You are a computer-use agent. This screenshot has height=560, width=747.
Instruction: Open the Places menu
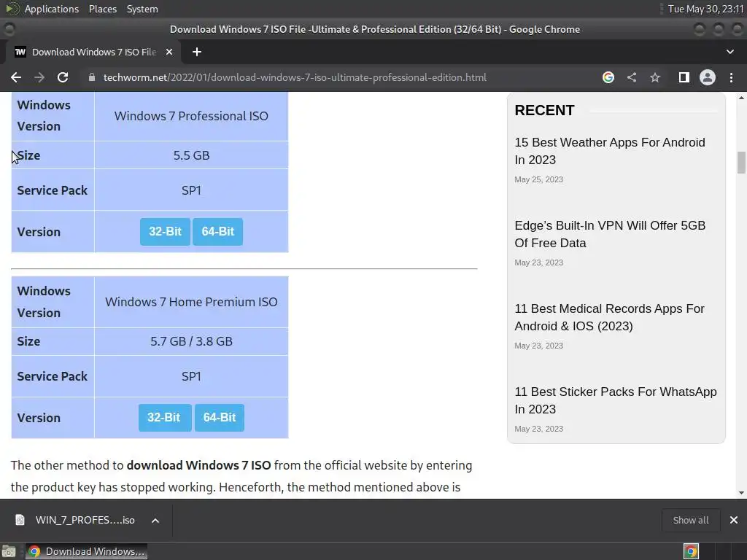pos(102,9)
